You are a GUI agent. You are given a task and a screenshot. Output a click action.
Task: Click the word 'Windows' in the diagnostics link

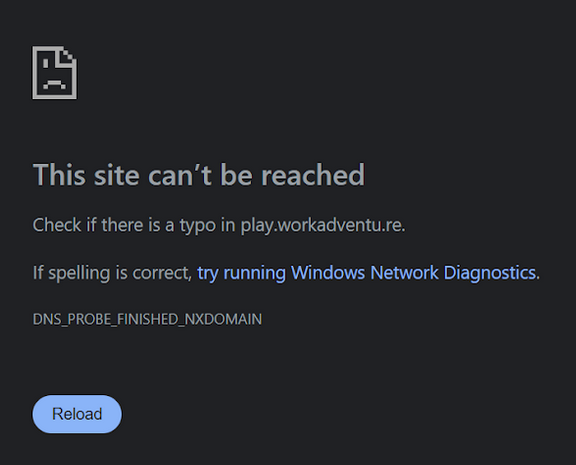point(328,273)
